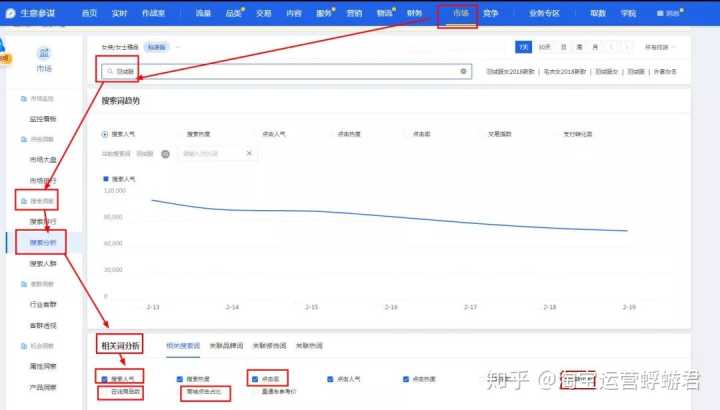Uncheck the 搜索人气 checkbox in 相关词分析
720x410 pixels.
pyautogui.click(x=106, y=379)
